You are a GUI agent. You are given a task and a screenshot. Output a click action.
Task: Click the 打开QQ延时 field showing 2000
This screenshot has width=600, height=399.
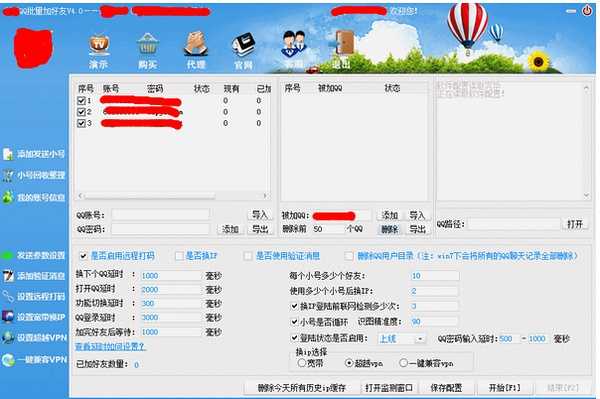[171, 290]
